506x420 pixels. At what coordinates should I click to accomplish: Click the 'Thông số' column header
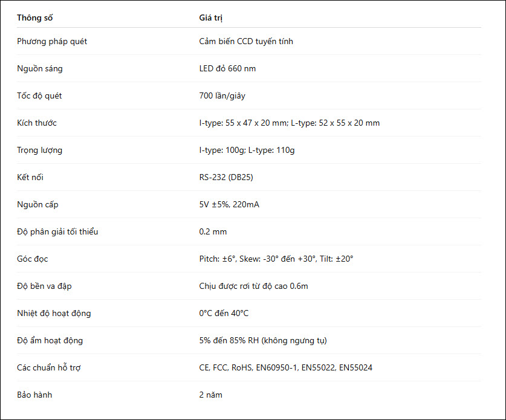coord(35,18)
